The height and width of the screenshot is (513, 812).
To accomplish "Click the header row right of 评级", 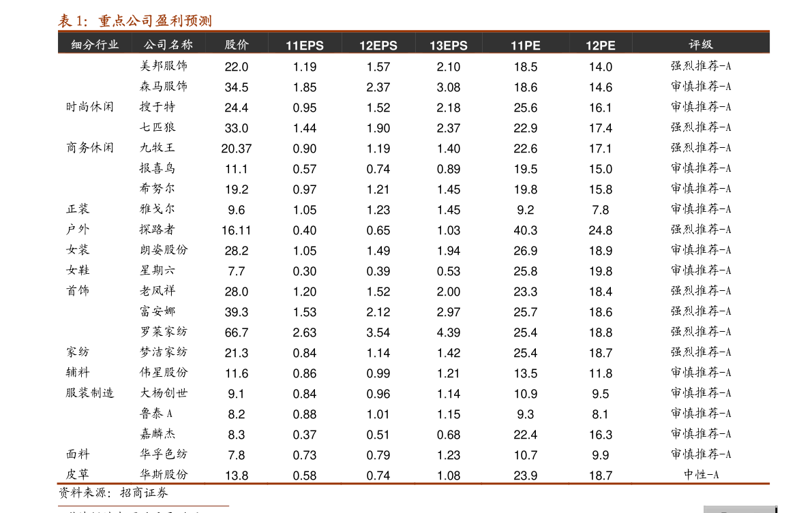I will [x=743, y=45].
